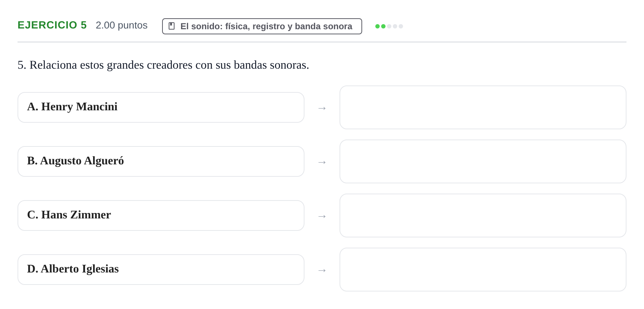Select the 'B. Augusto Algueró' card
The width and height of the screenshot is (644, 309).
tap(161, 161)
